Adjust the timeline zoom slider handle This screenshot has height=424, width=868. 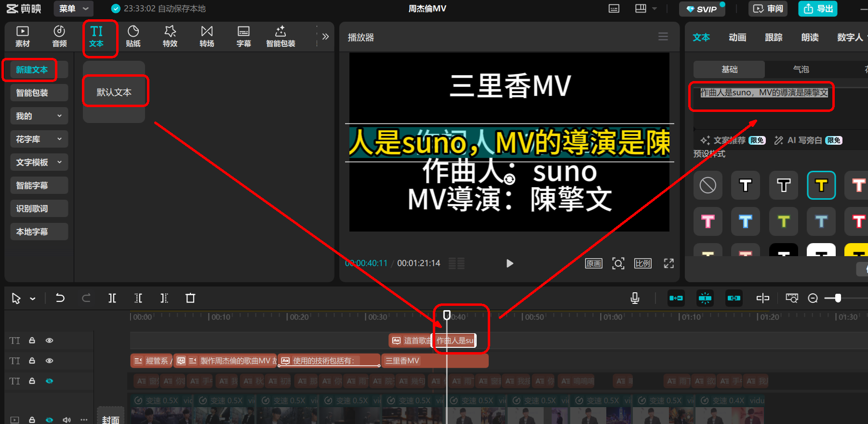tap(838, 298)
